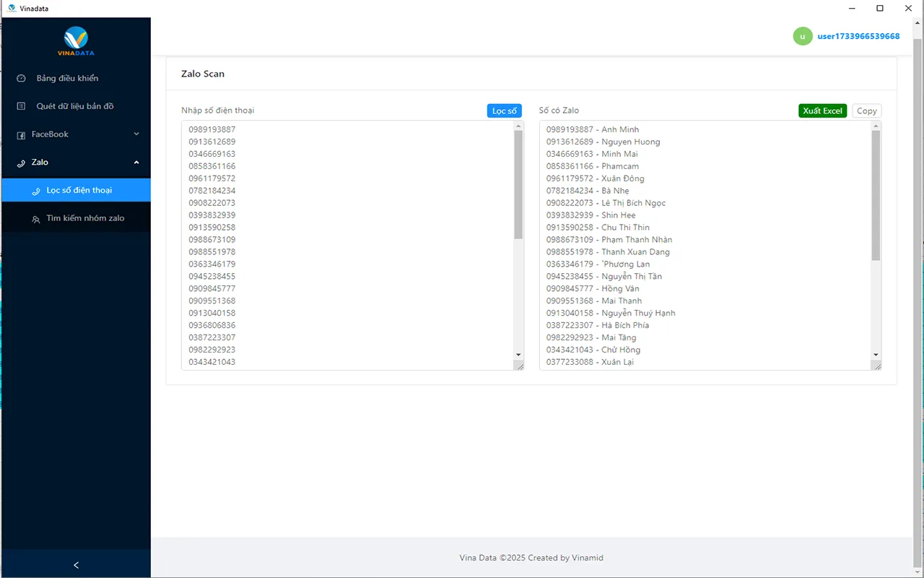
Task: Export results with Xuất Excel button
Action: (x=822, y=111)
